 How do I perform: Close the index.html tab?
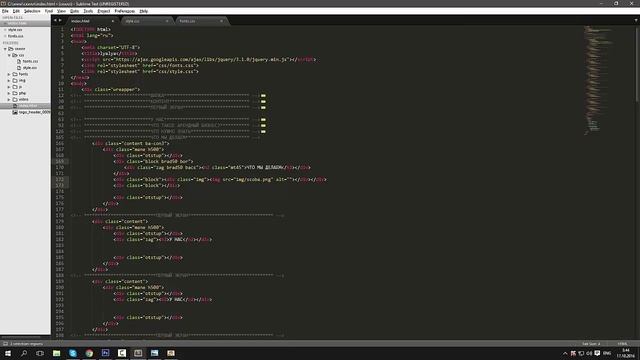click(113, 21)
